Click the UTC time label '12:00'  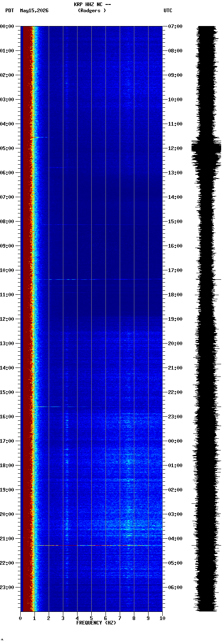pyautogui.click(x=175, y=148)
